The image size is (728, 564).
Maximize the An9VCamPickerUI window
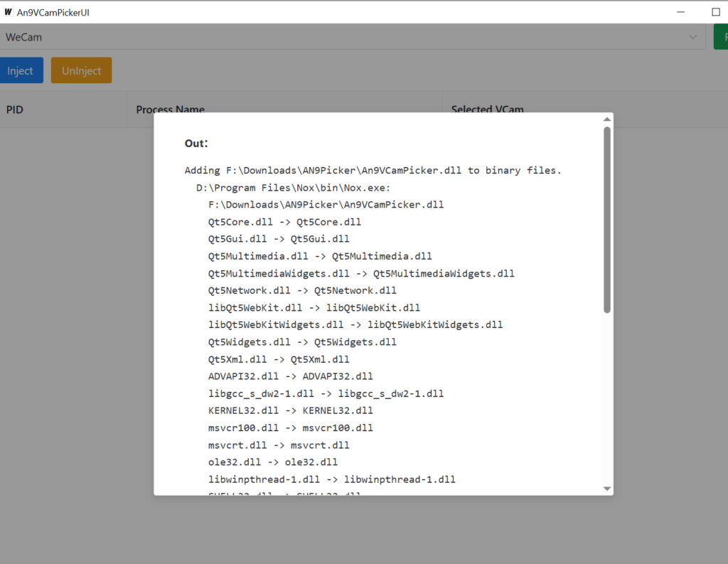click(x=716, y=12)
